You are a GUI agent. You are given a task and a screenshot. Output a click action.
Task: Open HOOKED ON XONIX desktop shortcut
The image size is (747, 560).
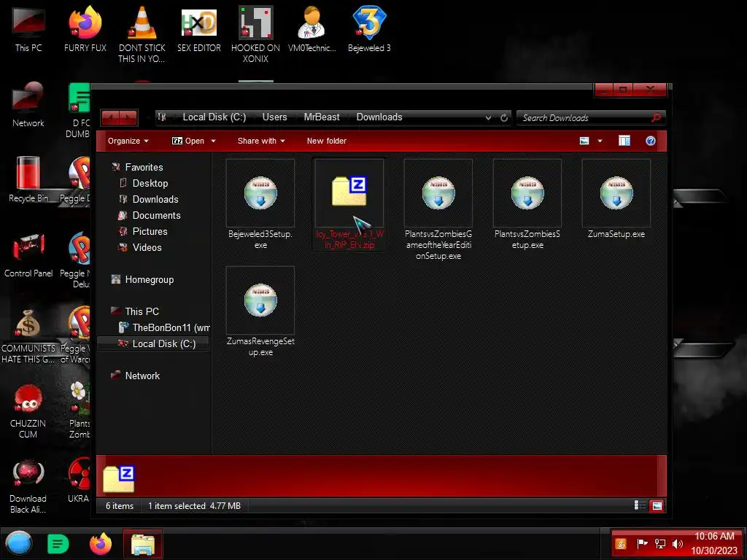coord(255,34)
